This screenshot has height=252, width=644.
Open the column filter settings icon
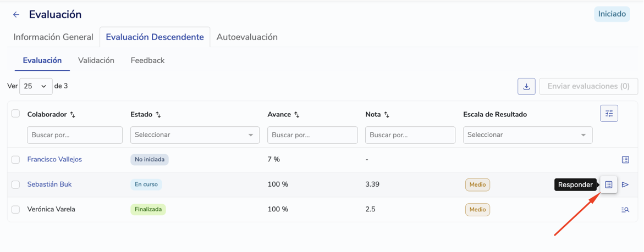click(609, 114)
